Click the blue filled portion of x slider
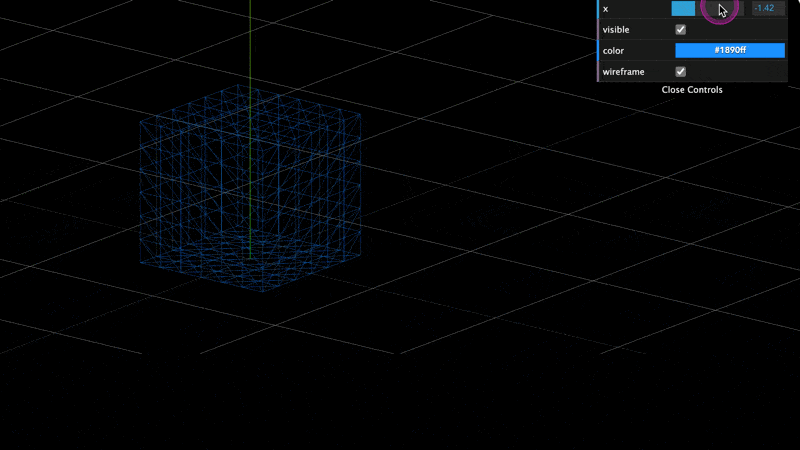This screenshot has height=450, width=800. [x=683, y=9]
